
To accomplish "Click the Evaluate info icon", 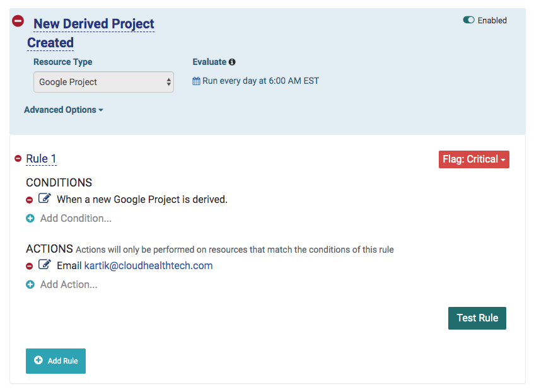I will point(232,62).
